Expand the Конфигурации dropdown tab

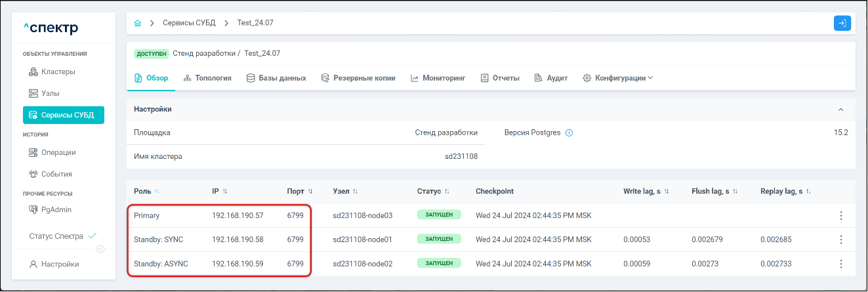[618, 78]
